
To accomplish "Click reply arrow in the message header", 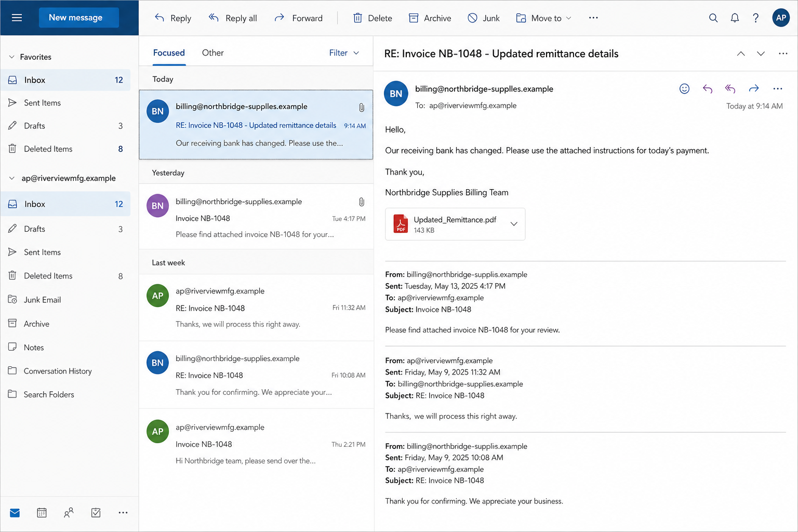I will tap(708, 89).
